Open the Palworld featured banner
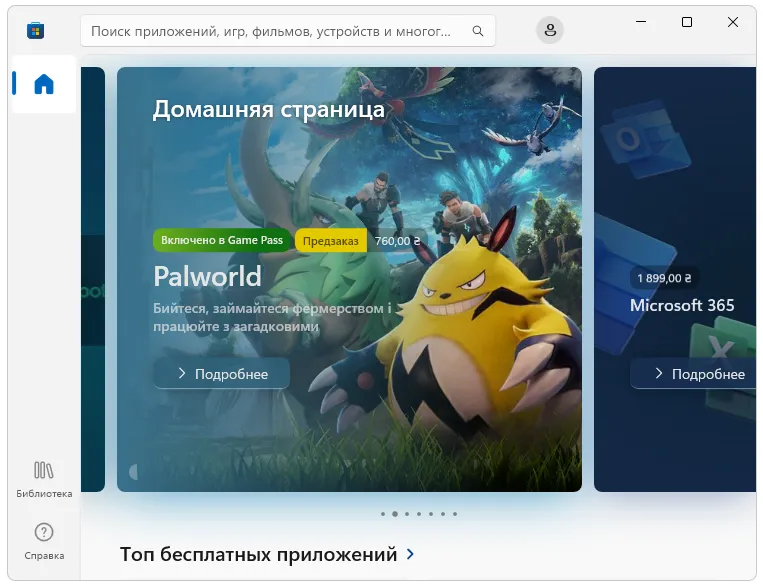The width and height of the screenshot is (763, 588). coord(349,279)
